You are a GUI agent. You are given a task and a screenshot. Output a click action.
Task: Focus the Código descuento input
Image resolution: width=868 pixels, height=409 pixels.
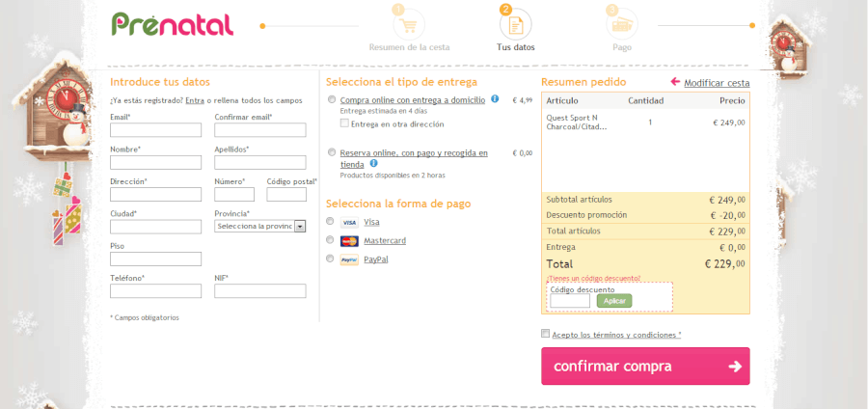point(570,301)
